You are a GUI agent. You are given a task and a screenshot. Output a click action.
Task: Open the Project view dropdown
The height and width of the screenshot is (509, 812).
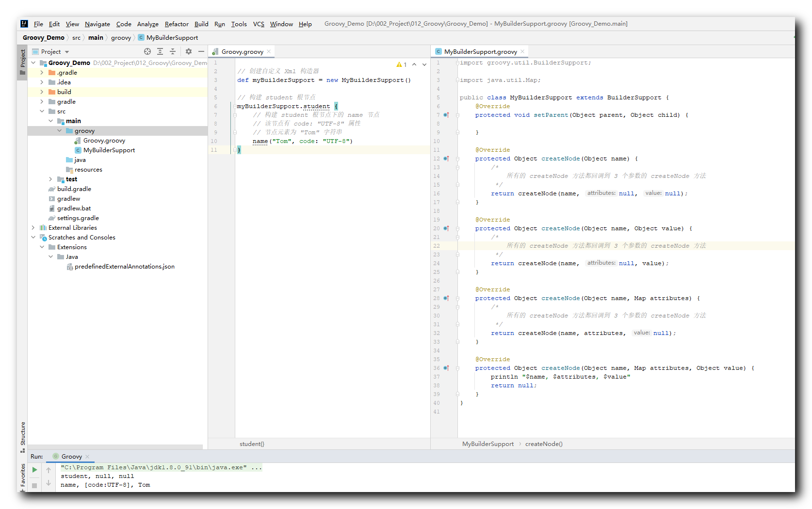point(66,51)
